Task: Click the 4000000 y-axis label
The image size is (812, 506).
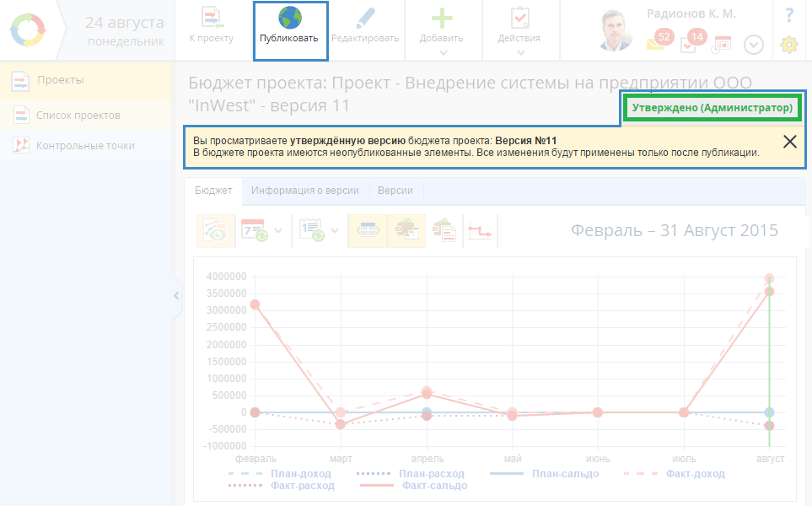Action: (x=226, y=277)
